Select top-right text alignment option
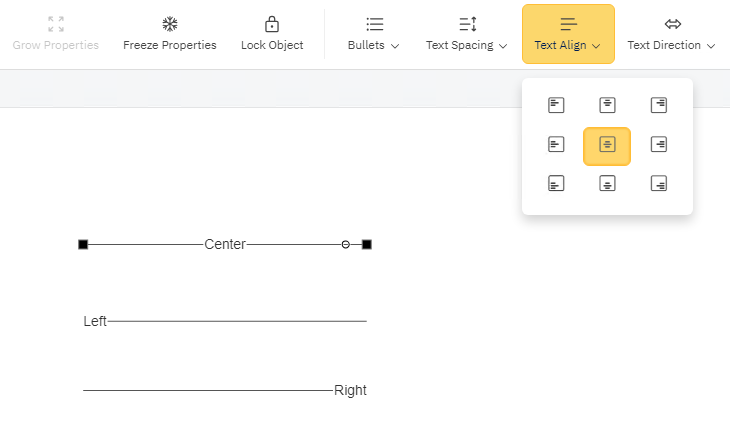730x434 pixels. [658, 105]
